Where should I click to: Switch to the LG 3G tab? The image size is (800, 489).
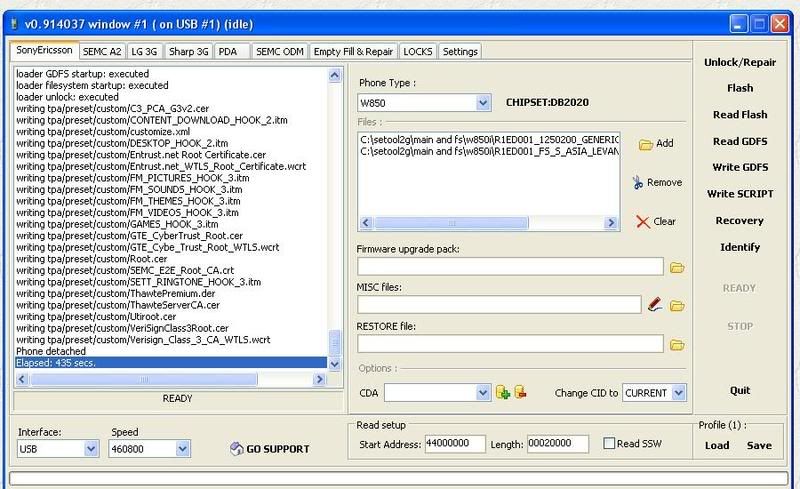coord(144,52)
